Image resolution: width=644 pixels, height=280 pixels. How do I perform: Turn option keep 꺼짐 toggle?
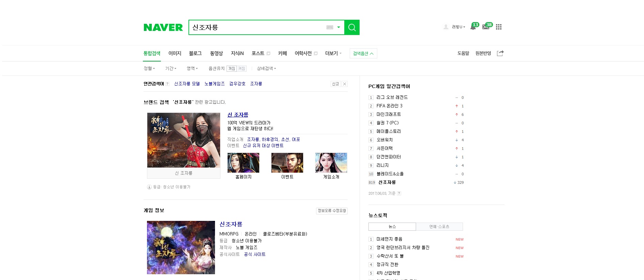tap(232, 69)
